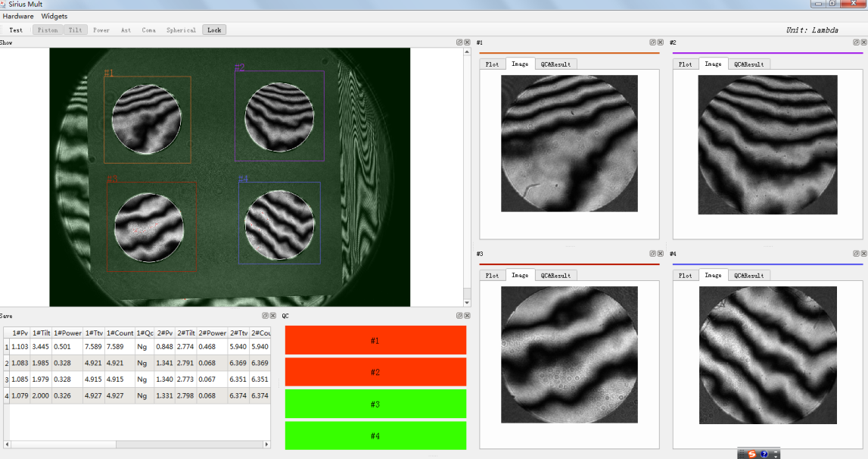868x459 pixels.
Task: Undock the #2 panel with its float icon
Action: point(856,42)
